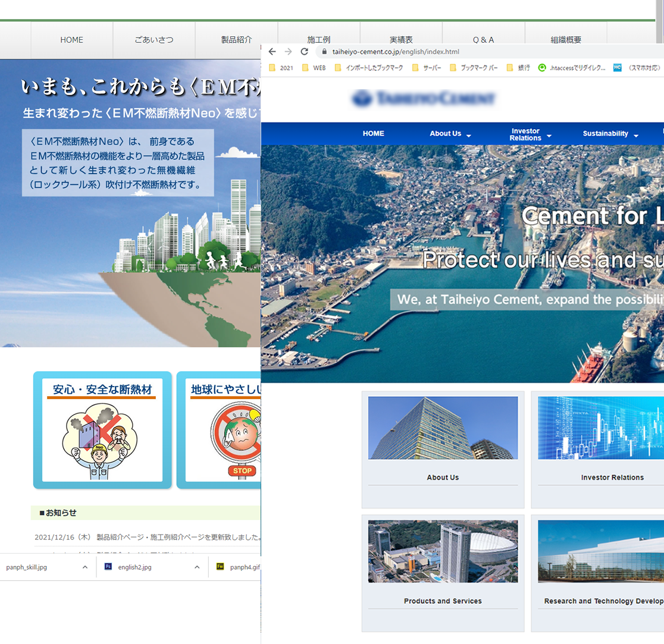
Task: Open the Research and Technology Development card
Action: tap(597, 573)
